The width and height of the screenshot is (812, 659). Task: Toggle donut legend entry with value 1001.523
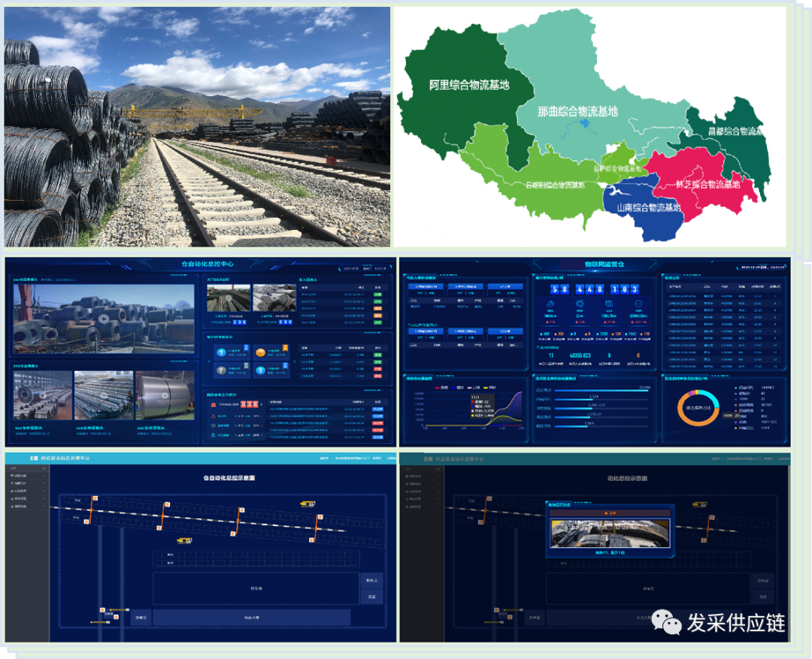(x=755, y=422)
